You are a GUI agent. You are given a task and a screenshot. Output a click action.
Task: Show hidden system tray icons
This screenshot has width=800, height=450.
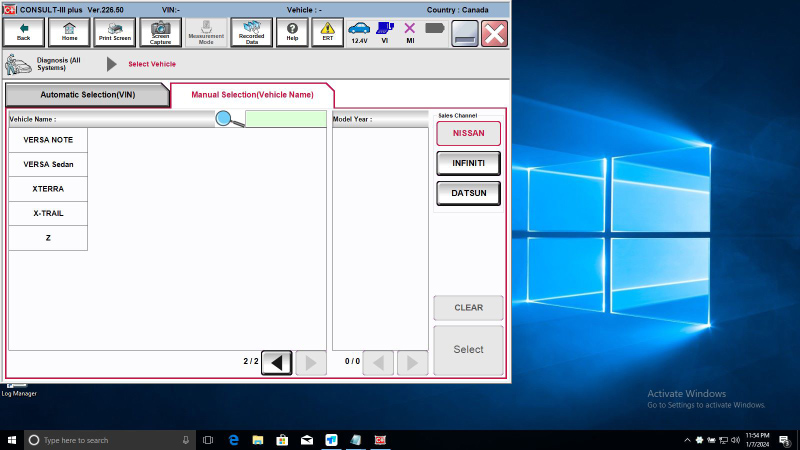(x=687, y=440)
